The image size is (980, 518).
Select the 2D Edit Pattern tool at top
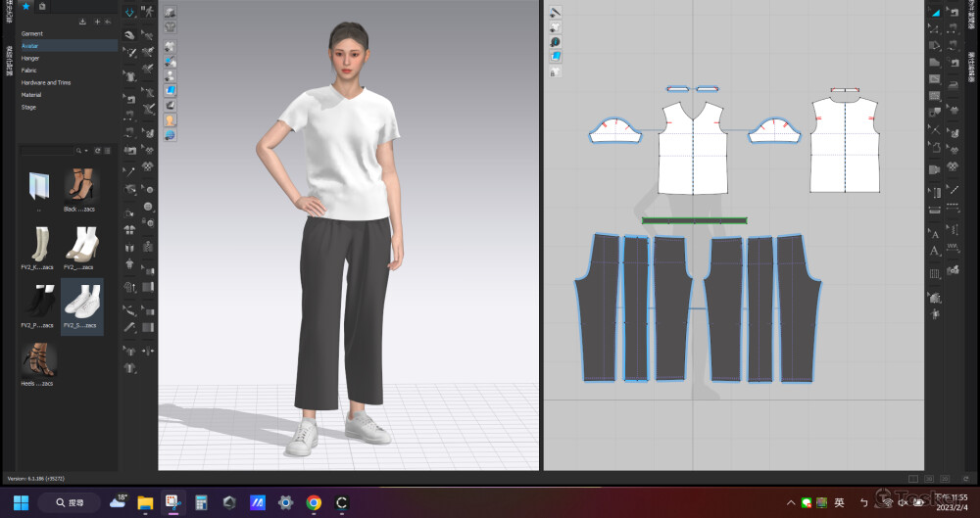coord(935,13)
